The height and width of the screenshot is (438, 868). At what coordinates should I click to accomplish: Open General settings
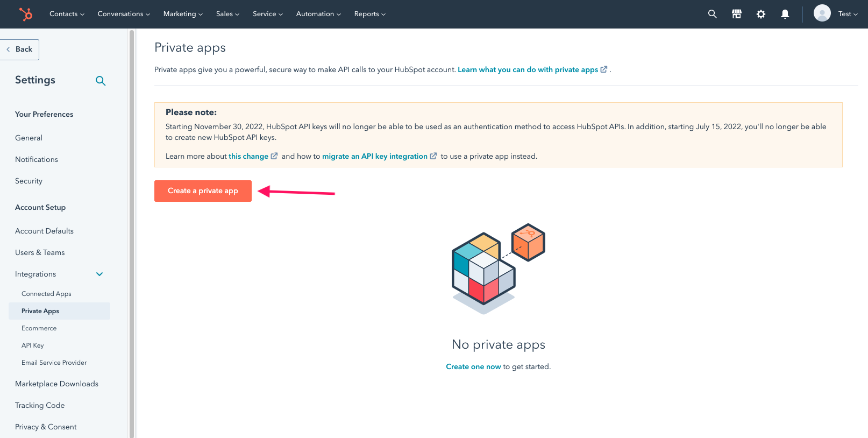pos(29,138)
